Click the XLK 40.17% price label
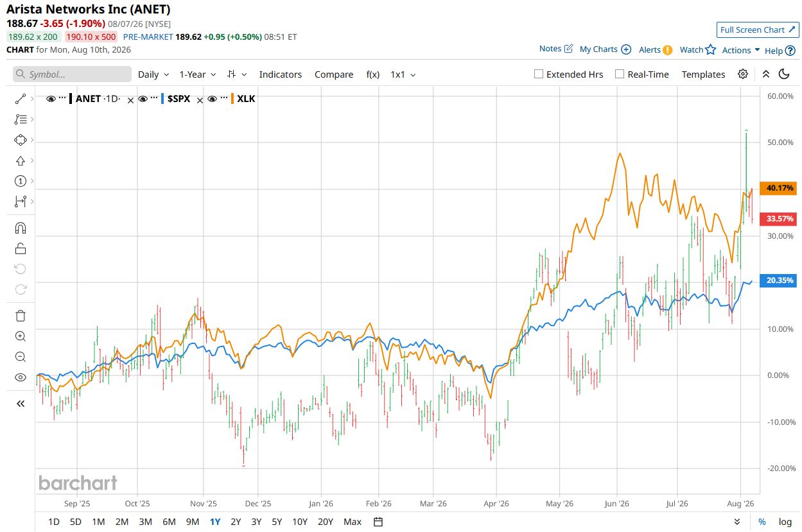 [778, 189]
